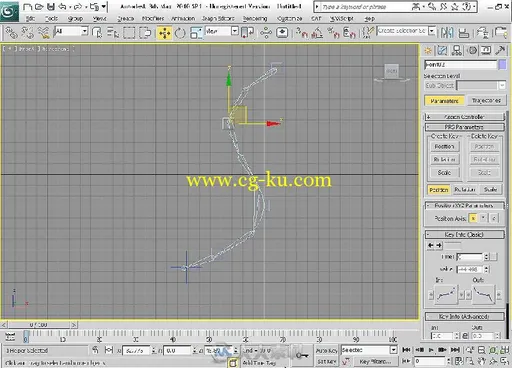Click the Time value input field

[x=469, y=257]
